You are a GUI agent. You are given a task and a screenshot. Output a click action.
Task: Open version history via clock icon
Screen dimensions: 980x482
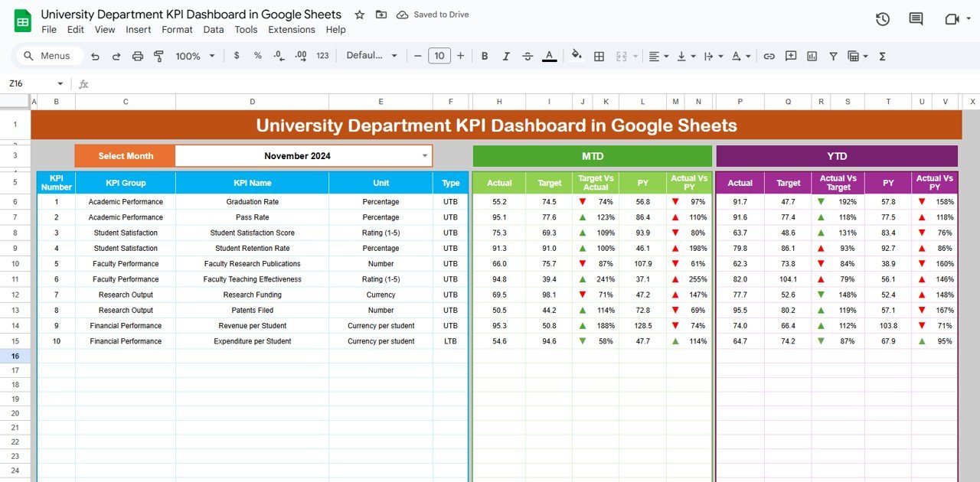[882, 19]
